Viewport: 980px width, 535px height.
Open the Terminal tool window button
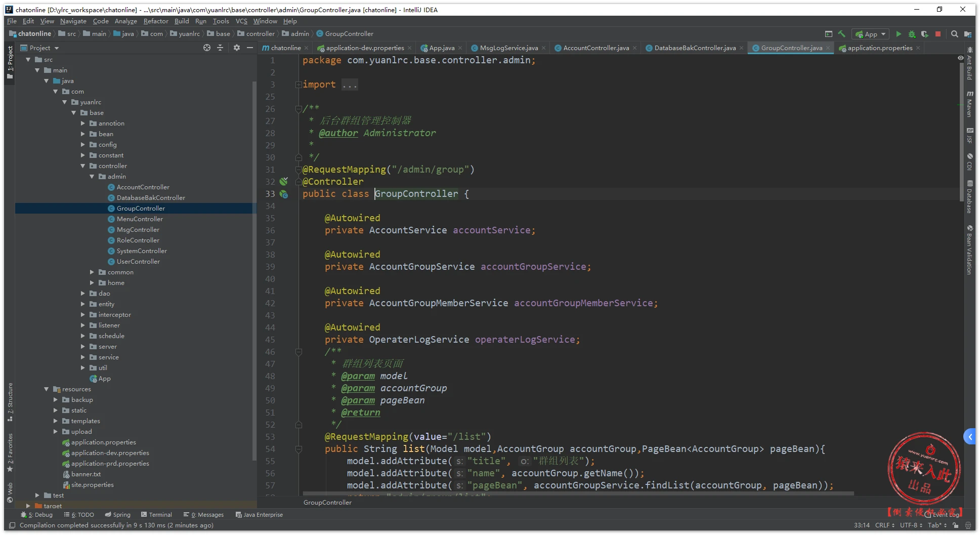156,515
